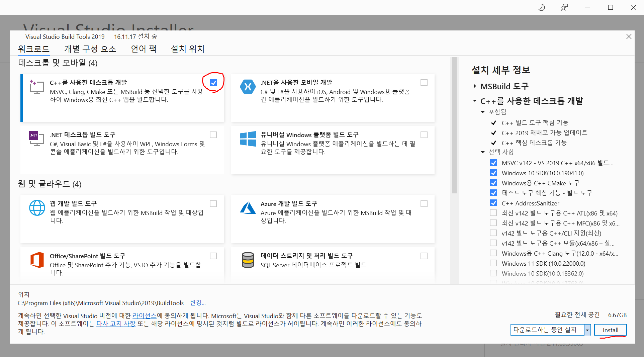Check Windows용 C++ Clang 도구 option

(x=493, y=253)
